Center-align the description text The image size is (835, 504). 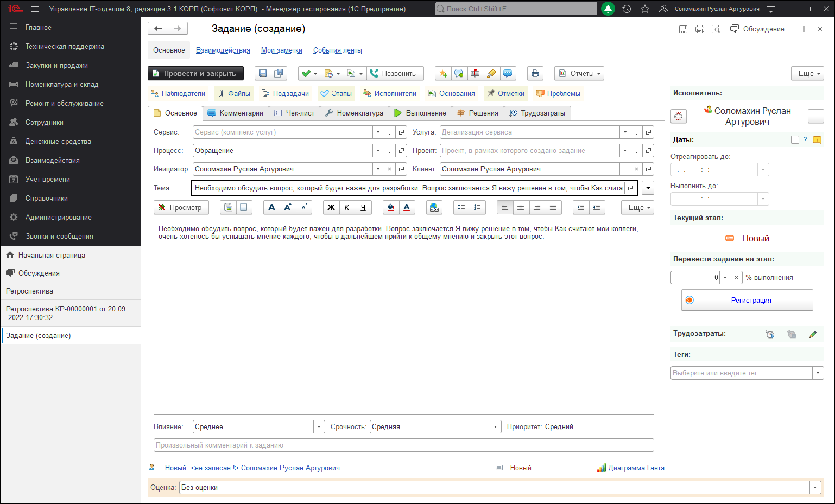[x=521, y=207]
